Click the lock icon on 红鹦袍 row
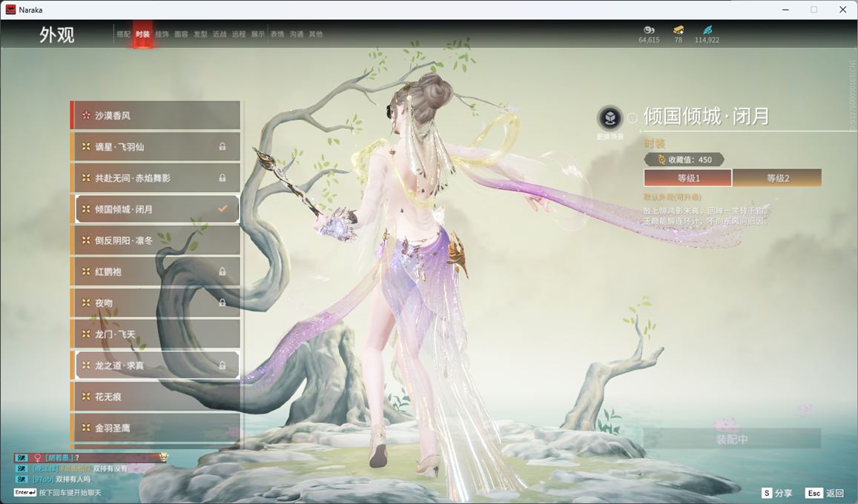Screen dimensions: 858x504 click(x=222, y=271)
